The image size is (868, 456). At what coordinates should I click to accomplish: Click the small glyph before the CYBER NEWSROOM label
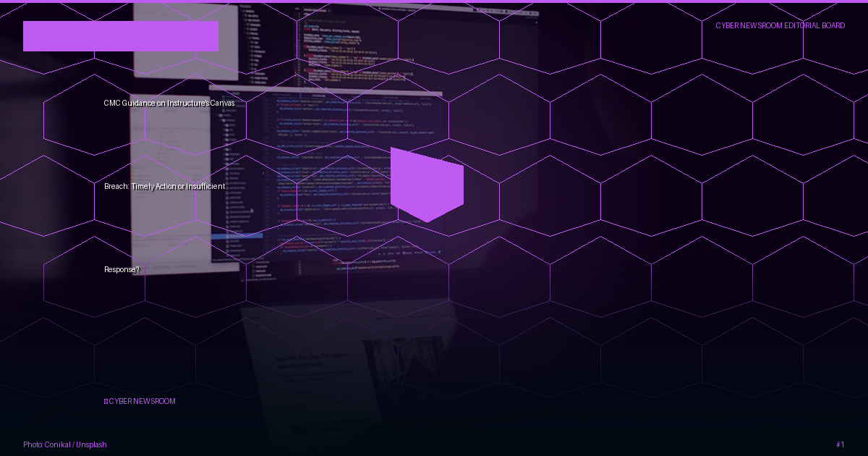pyautogui.click(x=106, y=401)
